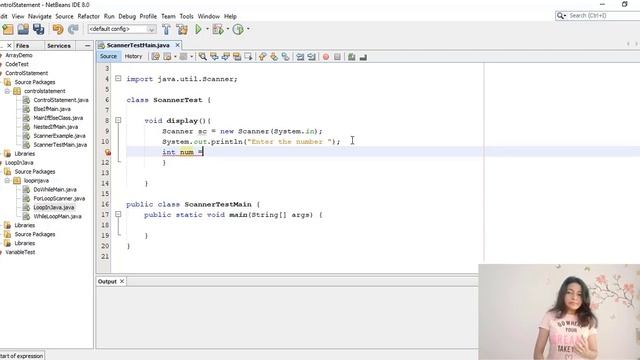Viewport: 640px width, 360px height.
Task: Switch to the Services tab
Action: click(59, 46)
